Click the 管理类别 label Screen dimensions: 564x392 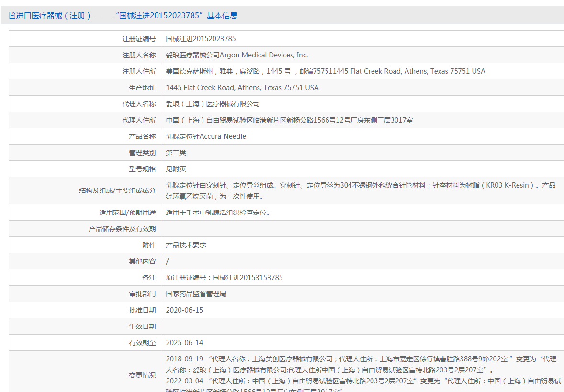click(143, 153)
